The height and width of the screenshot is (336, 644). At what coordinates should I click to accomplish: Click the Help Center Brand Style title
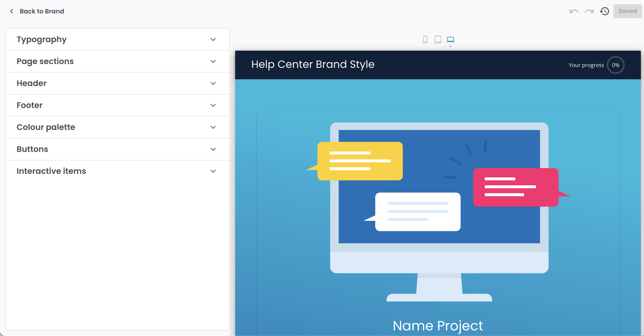[x=313, y=65]
